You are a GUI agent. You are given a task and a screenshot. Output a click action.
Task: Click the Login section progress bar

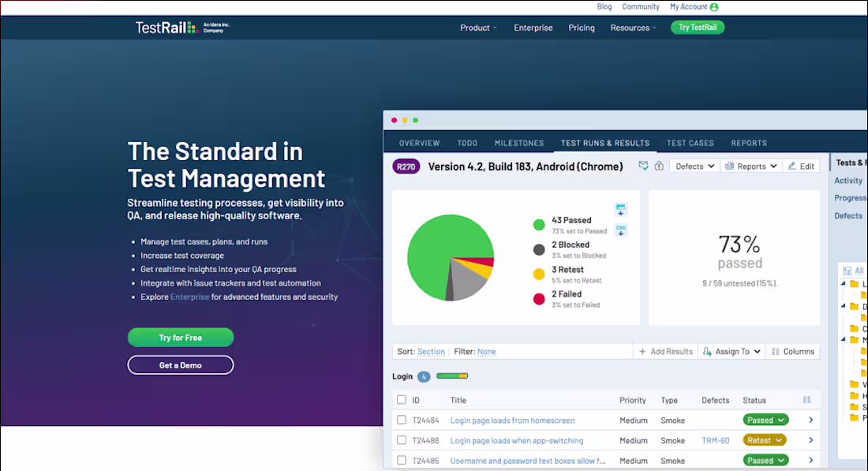(x=452, y=376)
